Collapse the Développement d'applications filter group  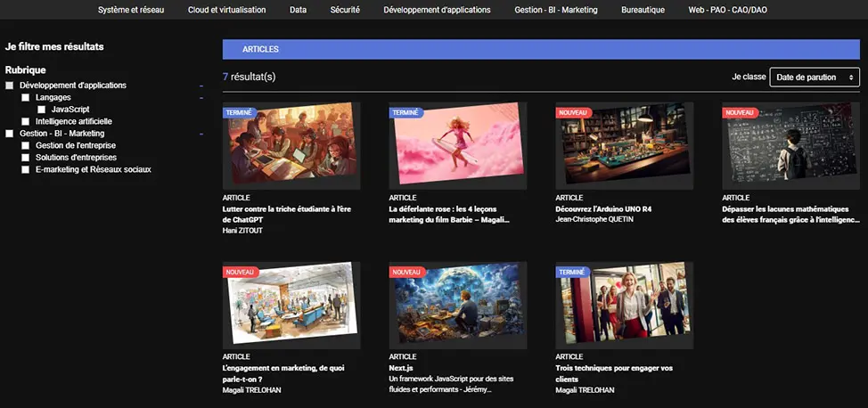click(x=201, y=86)
